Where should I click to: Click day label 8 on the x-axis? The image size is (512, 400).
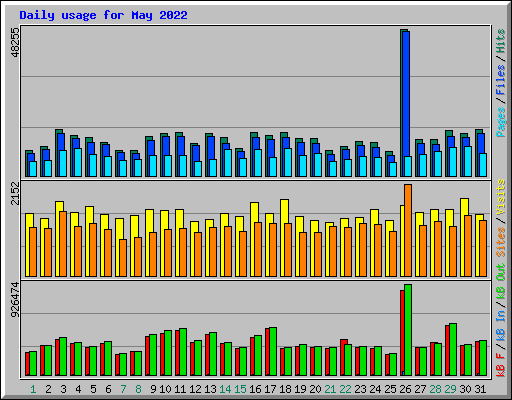coord(138,389)
